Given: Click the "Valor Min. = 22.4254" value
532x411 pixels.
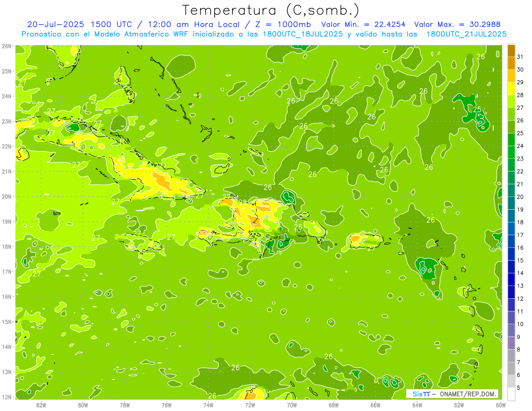Looking at the screenshot, I should click(364, 24).
